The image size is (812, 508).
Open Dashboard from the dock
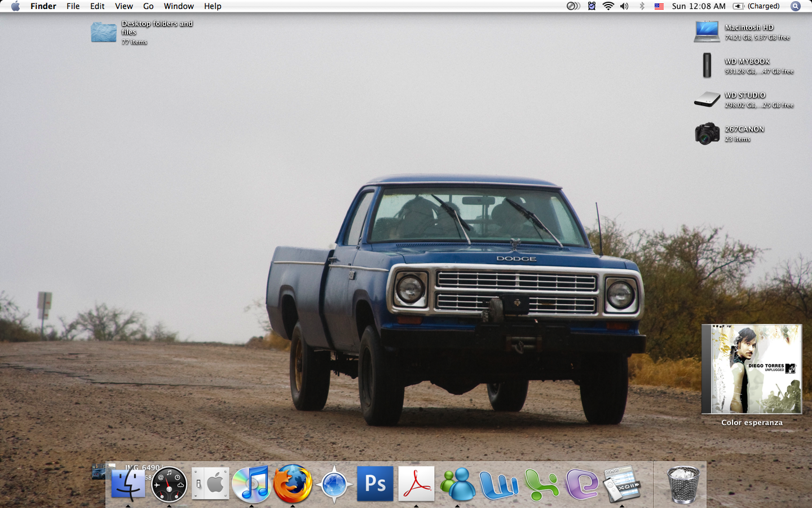169,484
